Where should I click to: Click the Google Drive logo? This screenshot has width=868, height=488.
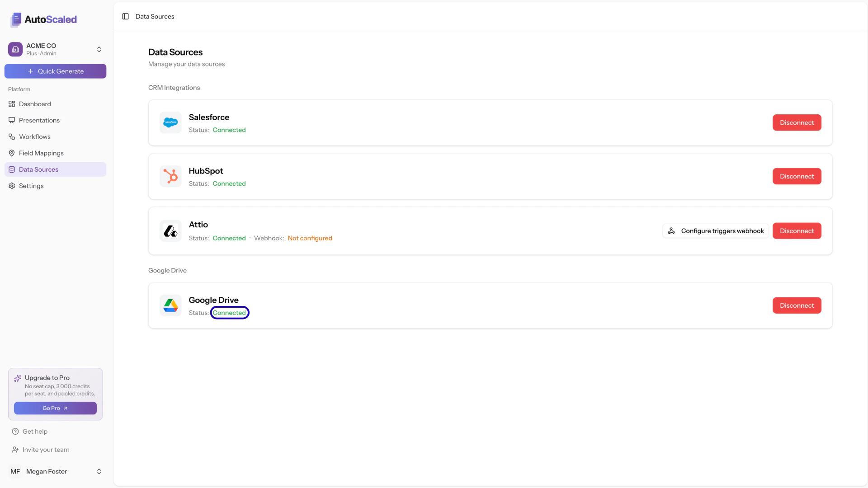coord(170,305)
